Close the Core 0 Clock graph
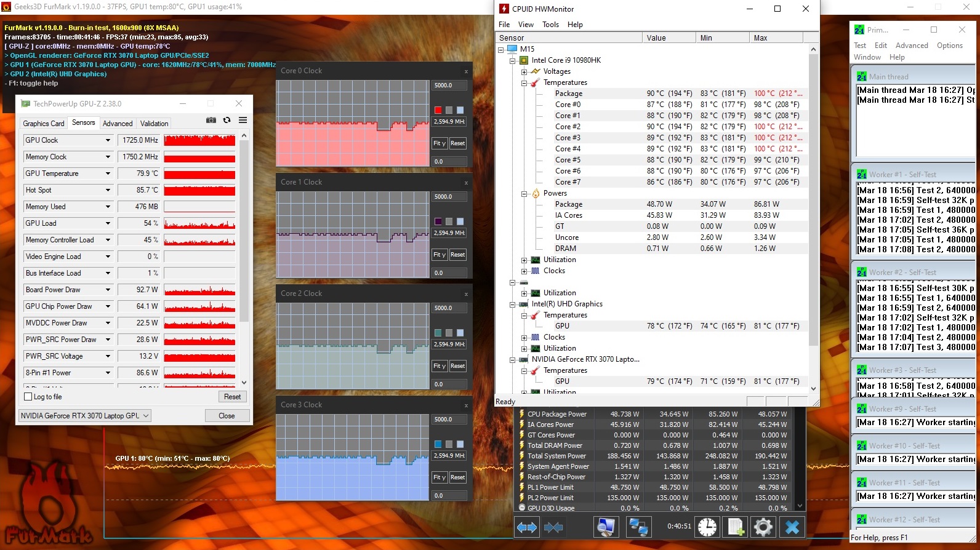Viewport: 980px width, 550px height. (x=466, y=71)
